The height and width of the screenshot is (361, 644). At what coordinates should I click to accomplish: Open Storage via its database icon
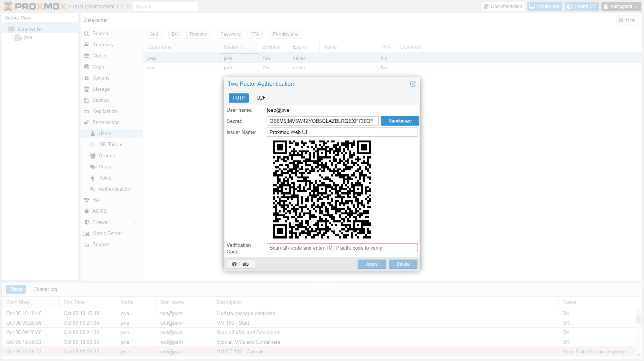tap(87, 89)
